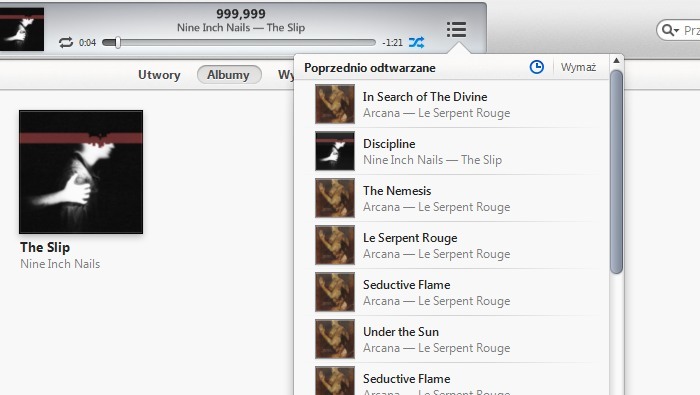Click remaining time -1:21

point(392,43)
